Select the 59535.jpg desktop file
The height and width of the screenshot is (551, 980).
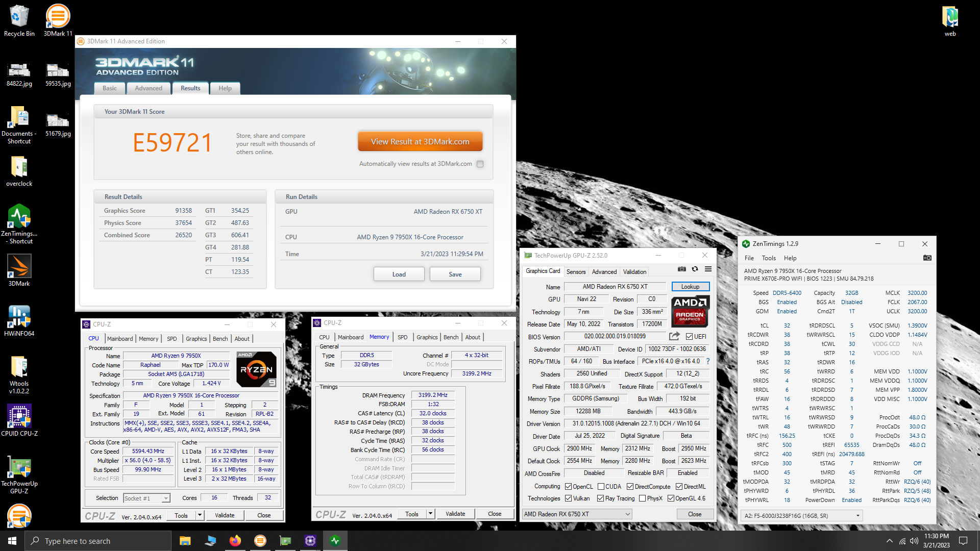tap(58, 74)
